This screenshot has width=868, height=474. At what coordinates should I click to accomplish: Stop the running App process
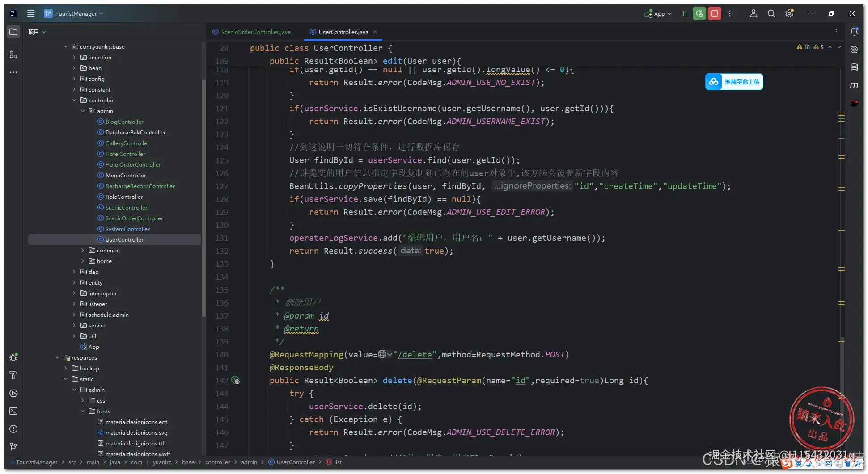pyautogui.click(x=715, y=13)
